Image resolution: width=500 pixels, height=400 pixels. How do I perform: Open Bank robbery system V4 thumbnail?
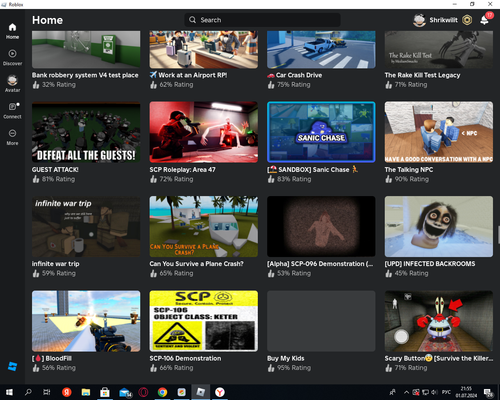(x=86, y=49)
